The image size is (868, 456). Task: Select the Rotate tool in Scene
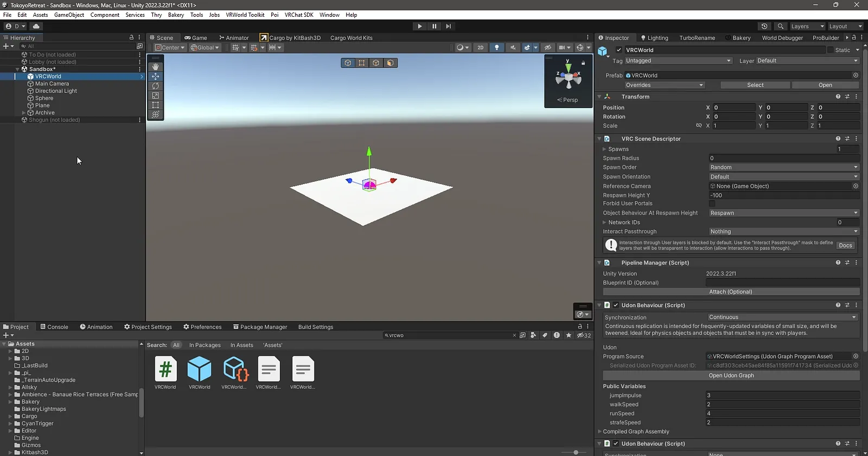pos(156,86)
